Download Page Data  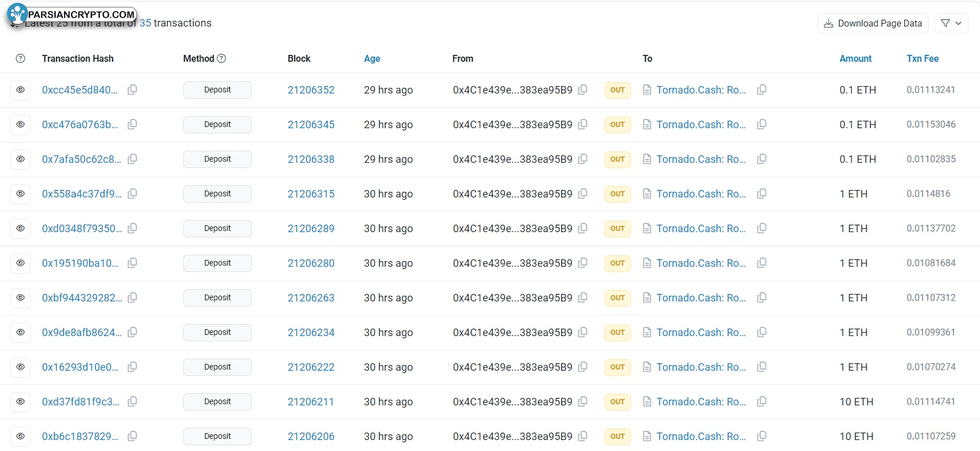(x=873, y=23)
